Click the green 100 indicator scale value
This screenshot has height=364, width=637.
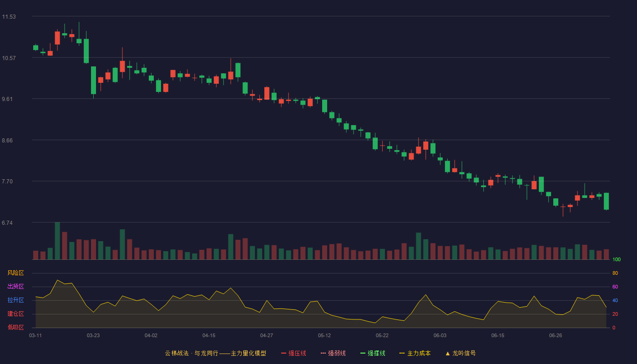tap(617, 260)
